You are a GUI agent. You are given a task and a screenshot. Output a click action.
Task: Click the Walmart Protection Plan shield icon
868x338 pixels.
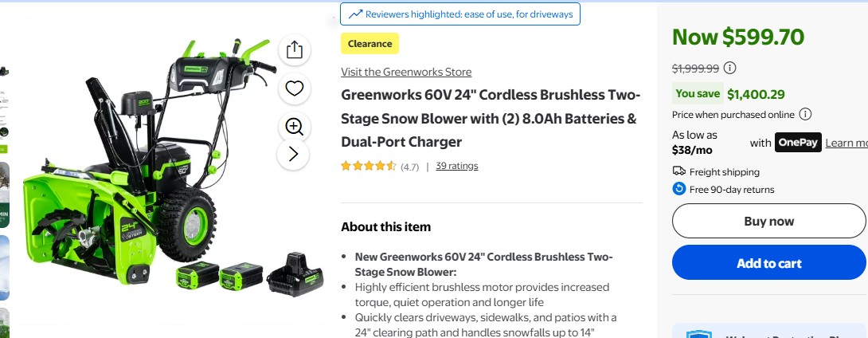pos(698,334)
